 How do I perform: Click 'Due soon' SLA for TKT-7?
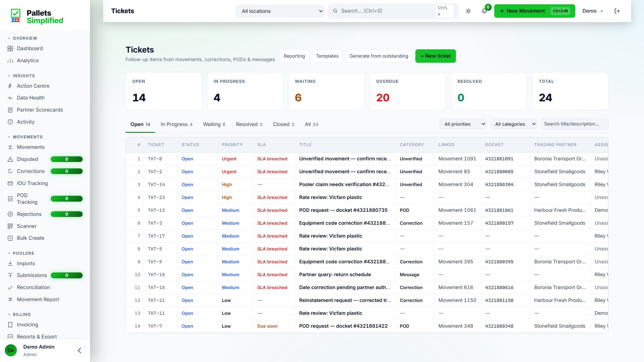[267, 326]
